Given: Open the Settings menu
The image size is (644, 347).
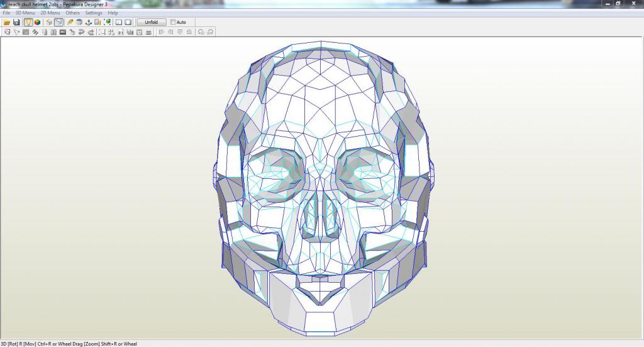Looking at the screenshot, I should (x=94, y=13).
